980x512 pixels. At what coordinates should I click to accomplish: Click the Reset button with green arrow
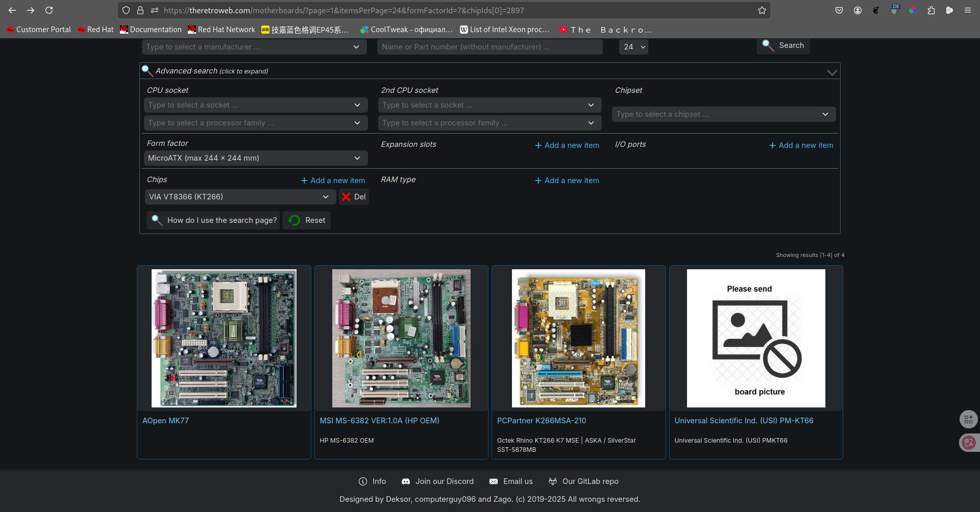[307, 220]
